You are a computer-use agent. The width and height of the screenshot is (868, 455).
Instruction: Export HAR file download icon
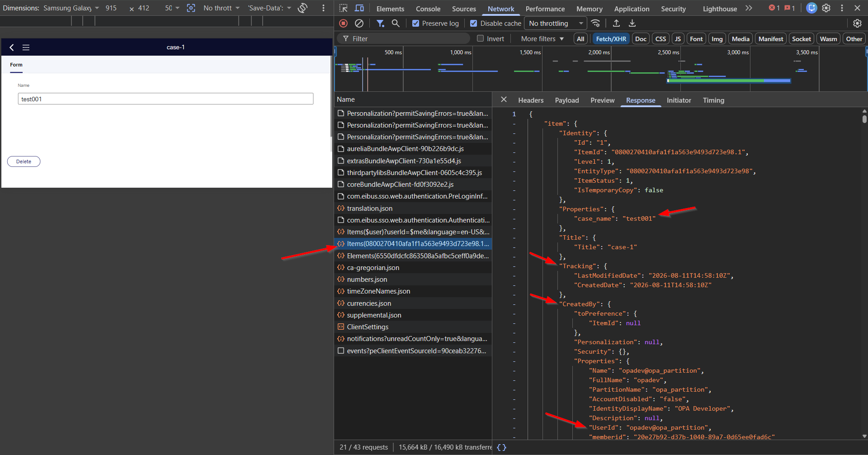[x=632, y=23]
